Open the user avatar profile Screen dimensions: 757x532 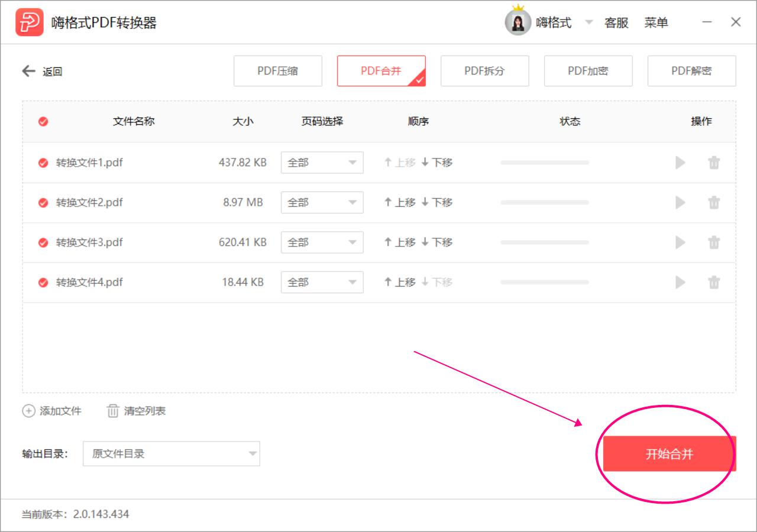coord(518,22)
